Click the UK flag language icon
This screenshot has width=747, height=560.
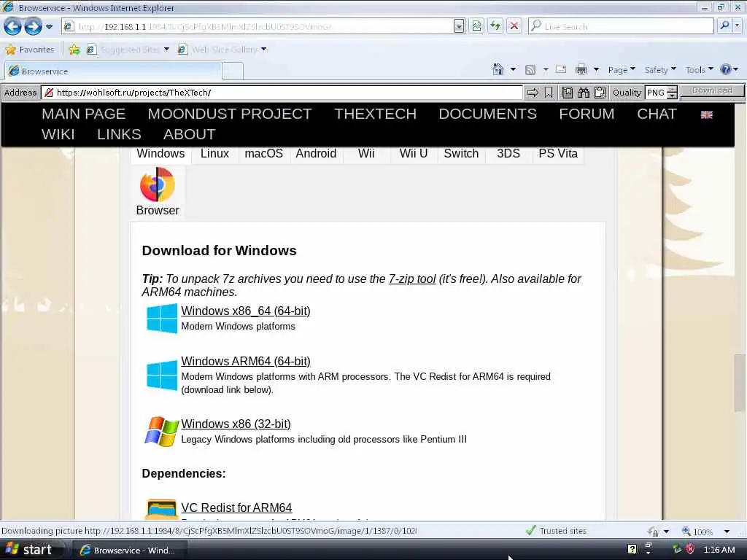pos(706,114)
